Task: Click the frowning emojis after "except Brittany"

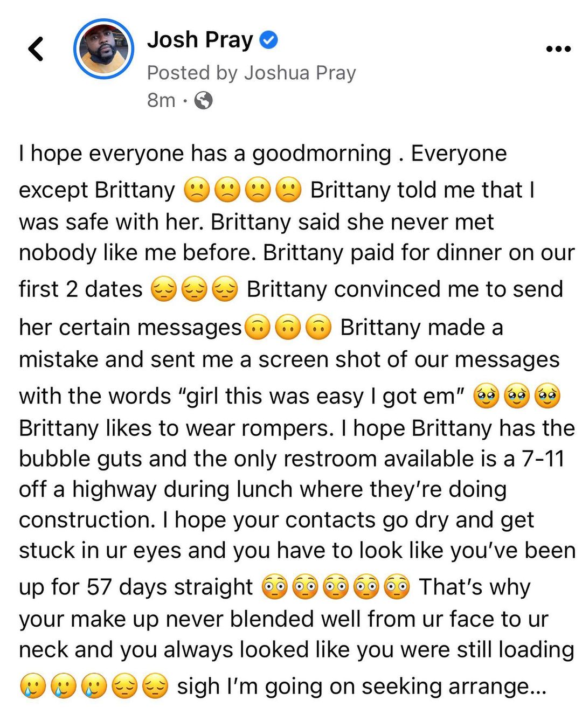Action: pos(242,190)
